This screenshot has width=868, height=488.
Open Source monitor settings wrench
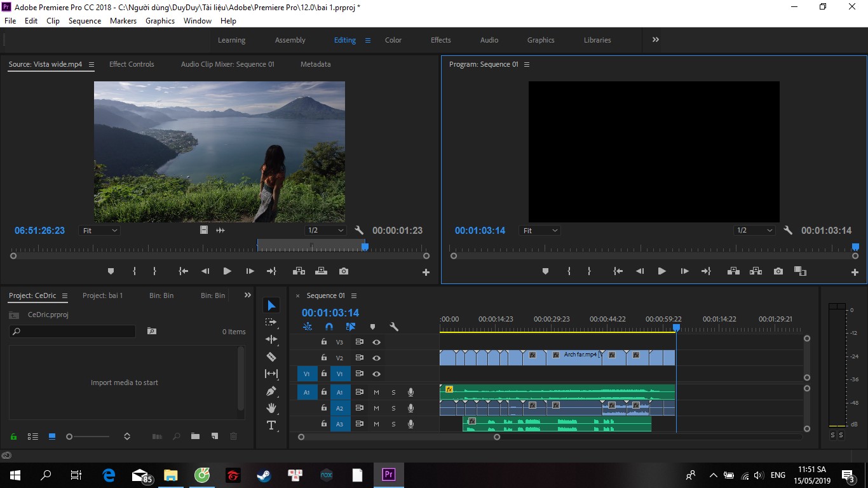(359, 231)
